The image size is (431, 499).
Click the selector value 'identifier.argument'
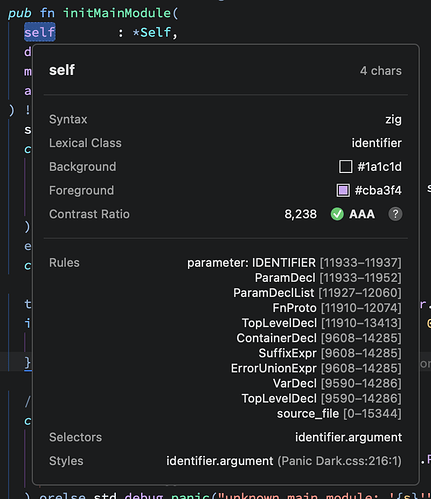click(348, 437)
